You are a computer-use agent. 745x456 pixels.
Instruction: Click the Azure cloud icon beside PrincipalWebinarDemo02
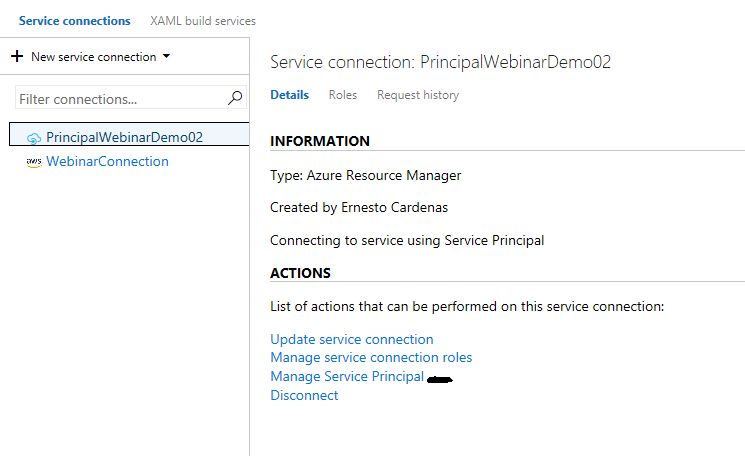point(34,138)
